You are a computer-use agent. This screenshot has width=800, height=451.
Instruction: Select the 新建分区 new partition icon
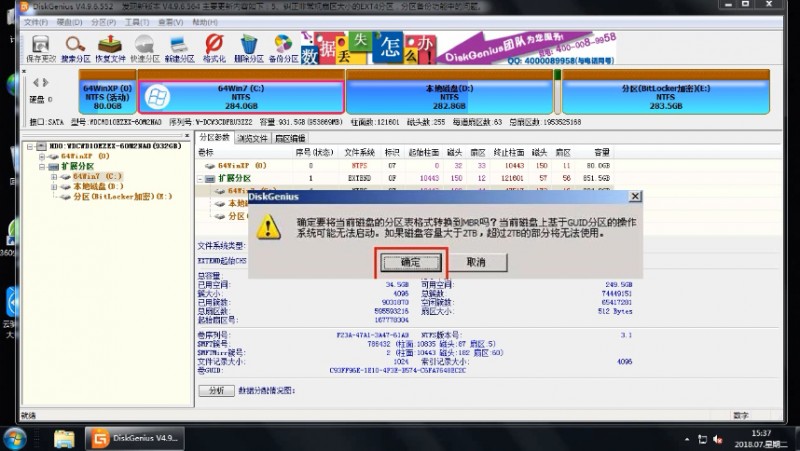[180, 49]
